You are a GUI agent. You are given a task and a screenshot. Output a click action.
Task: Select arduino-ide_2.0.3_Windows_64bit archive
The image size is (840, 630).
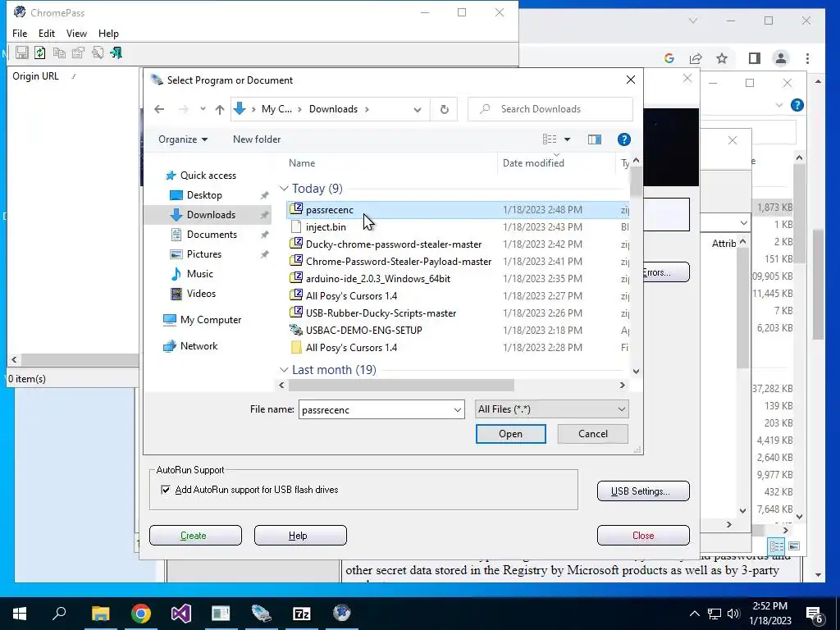(458, 279)
